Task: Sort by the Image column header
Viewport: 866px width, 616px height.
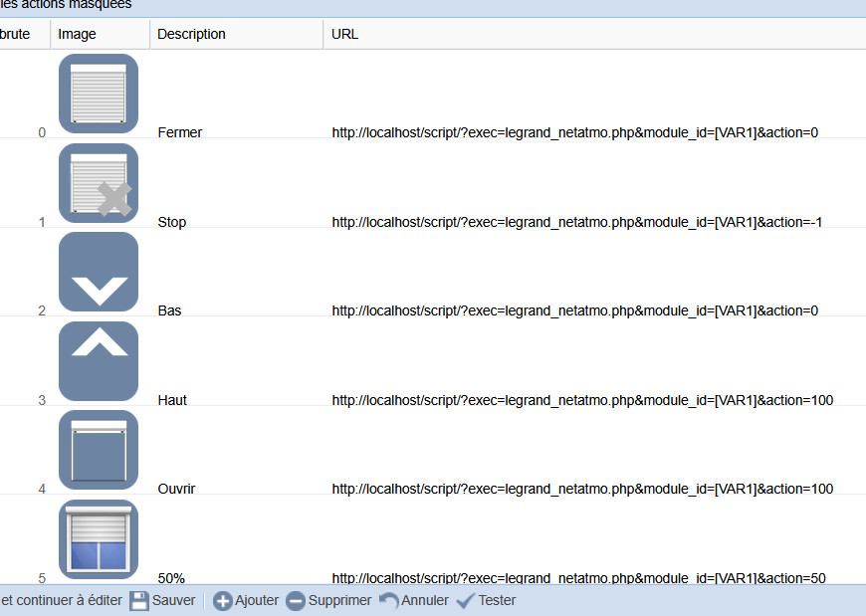Action: tap(100, 34)
